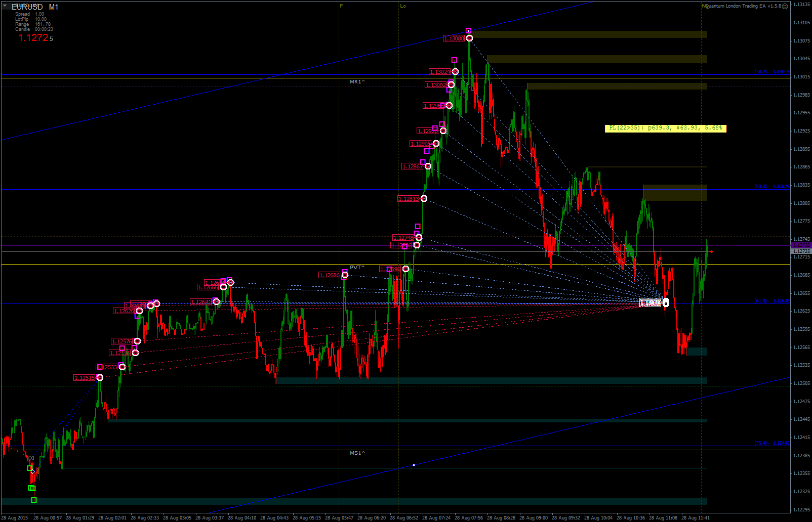Click the 1.12686 trade marker circle

[x=345, y=275]
